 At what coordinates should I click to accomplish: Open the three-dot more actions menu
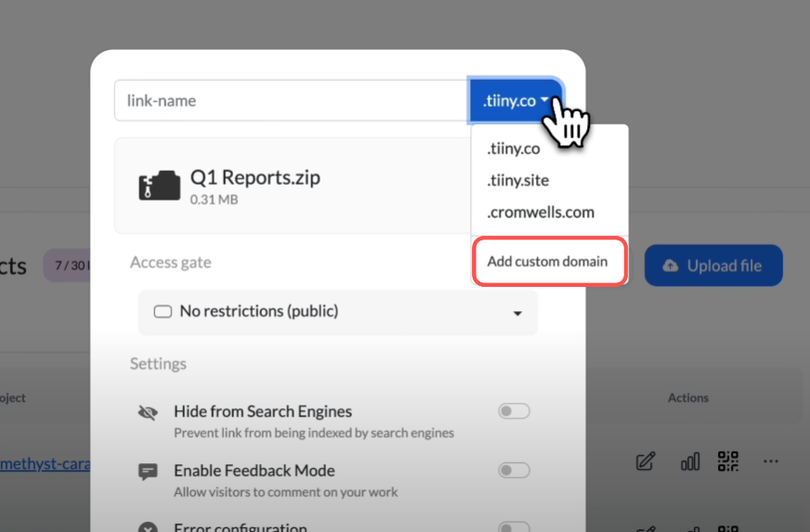pyautogui.click(x=770, y=461)
